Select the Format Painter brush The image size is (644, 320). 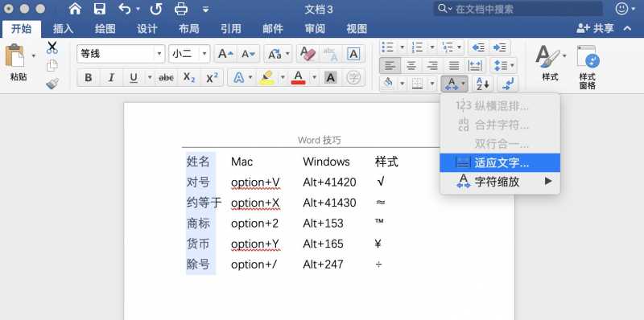click(52, 84)
